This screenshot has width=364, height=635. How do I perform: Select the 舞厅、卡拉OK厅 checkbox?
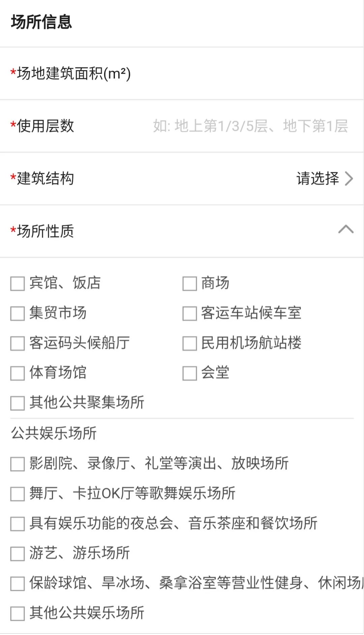tap(18, 494)
